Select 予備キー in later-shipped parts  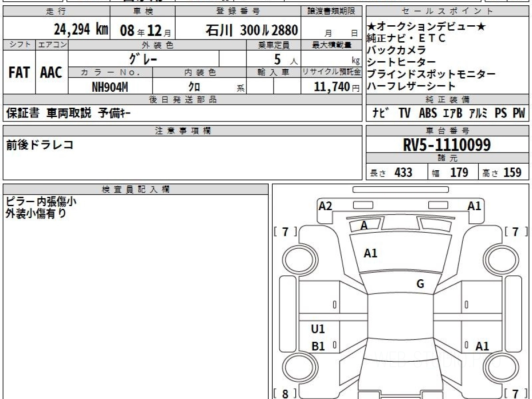(114, 113)
